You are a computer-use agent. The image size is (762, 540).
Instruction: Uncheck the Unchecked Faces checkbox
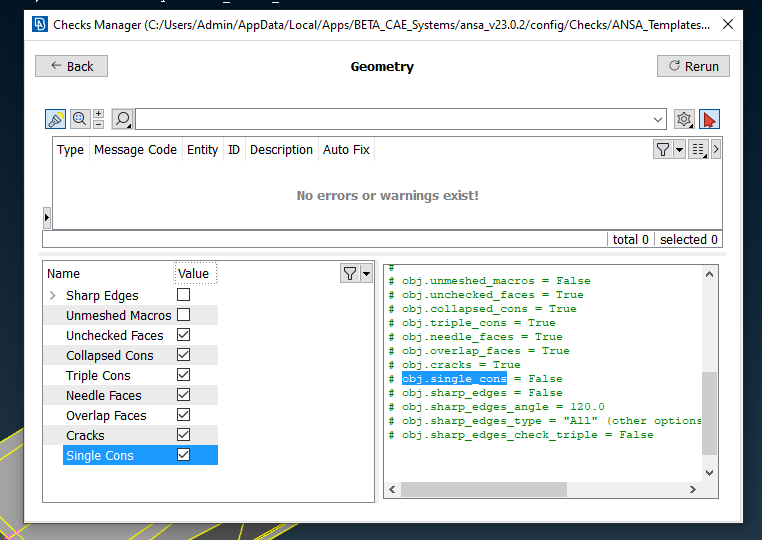tap(184, 335)
